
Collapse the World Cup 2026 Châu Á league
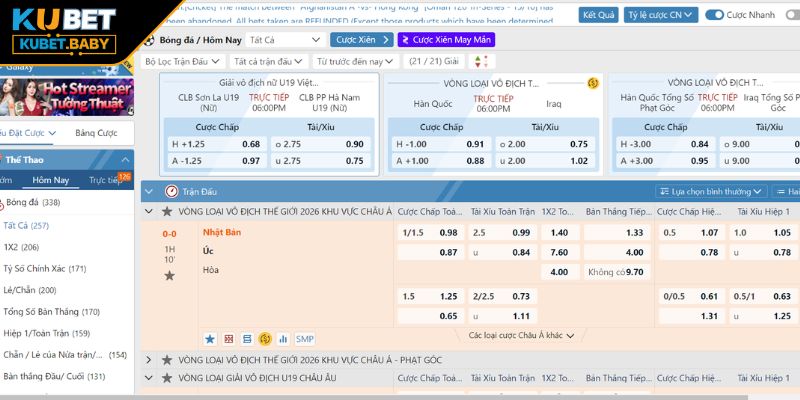pyautogui.click(x=148, y=211)
